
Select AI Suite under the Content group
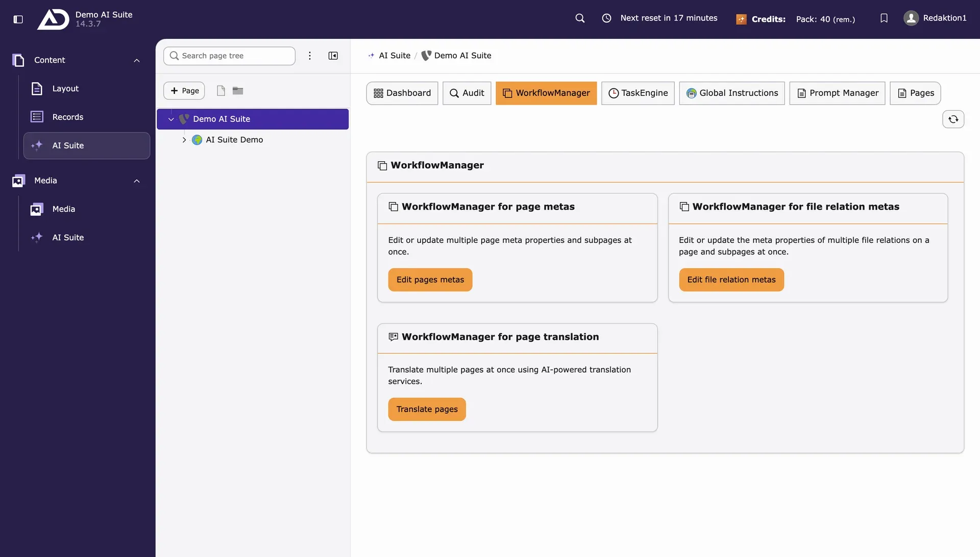coord(87,146)
